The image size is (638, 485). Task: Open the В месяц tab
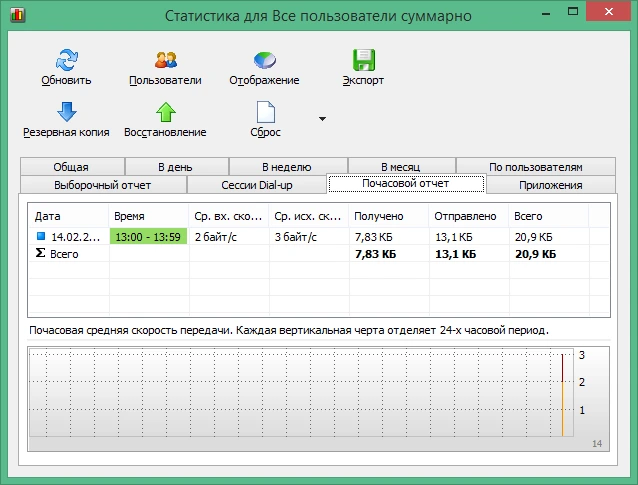click(401, 167)
